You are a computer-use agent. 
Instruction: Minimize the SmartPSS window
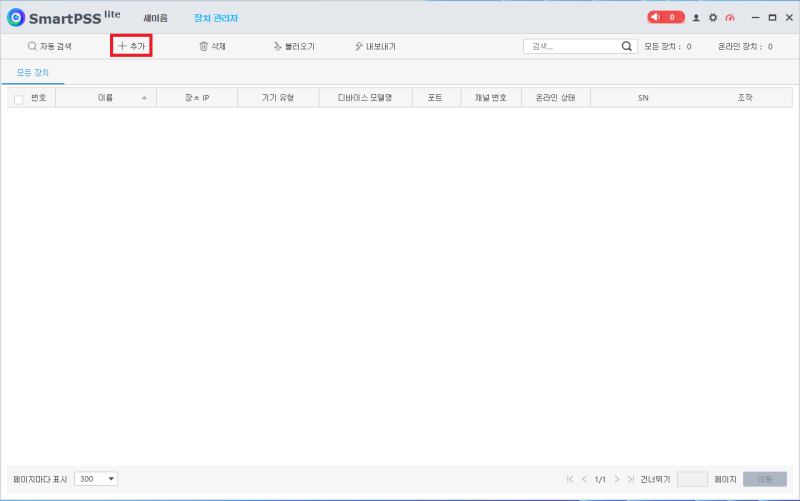[x=756, y=18]
